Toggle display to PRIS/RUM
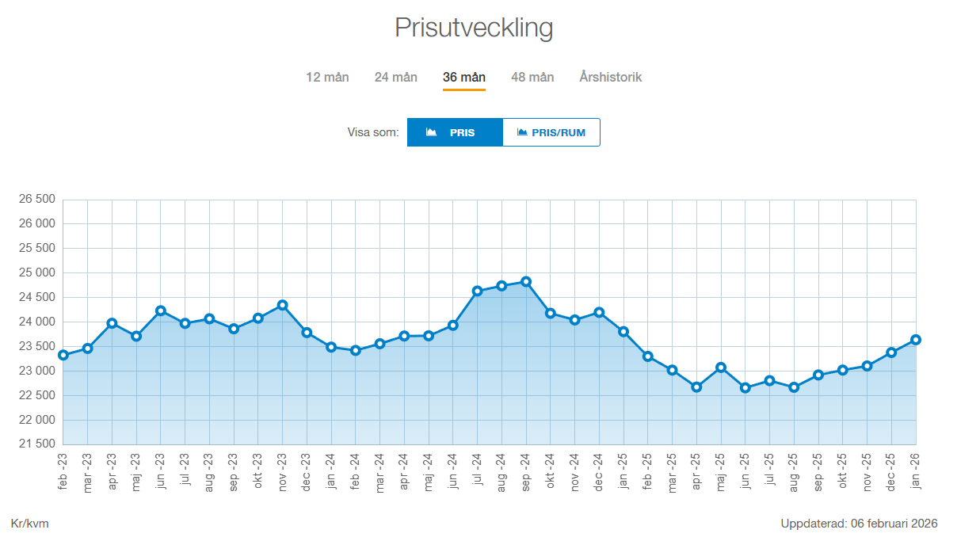980x541 pixels. coord(551,132)
